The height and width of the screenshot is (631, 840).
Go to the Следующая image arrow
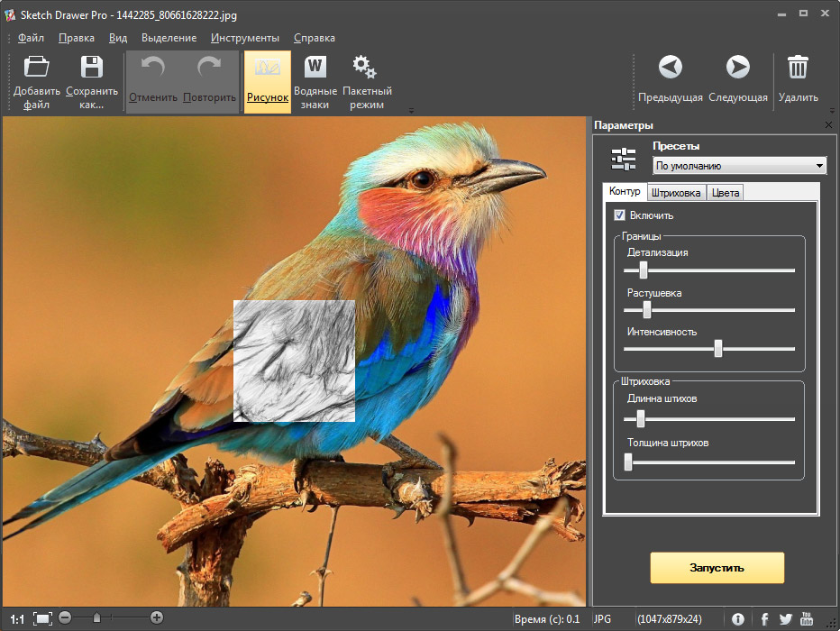point(737,68)
